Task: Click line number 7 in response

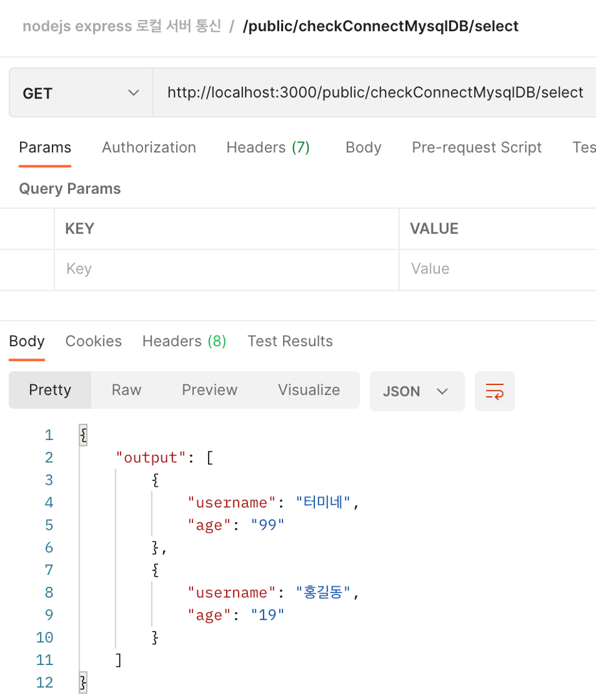Action: (x=49, y=570)
